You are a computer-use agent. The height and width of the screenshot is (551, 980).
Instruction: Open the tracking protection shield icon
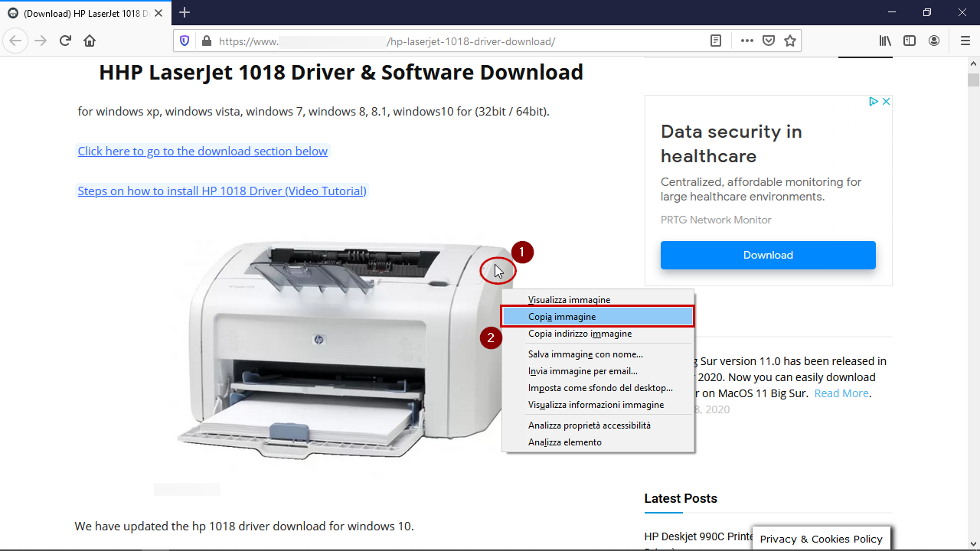point(184,41)
